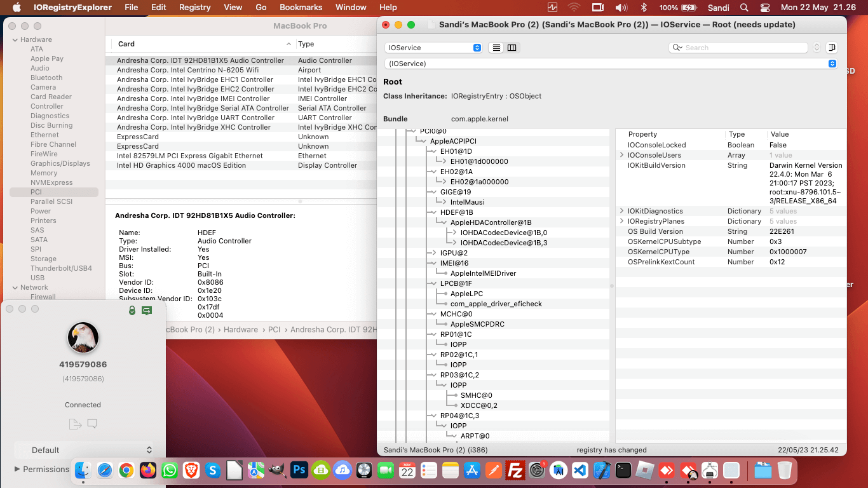868x488 pixels.
Task: Select the Intel 82579LM PCI Express Gigabit Ethernet row
Action: tap(241, 156)
